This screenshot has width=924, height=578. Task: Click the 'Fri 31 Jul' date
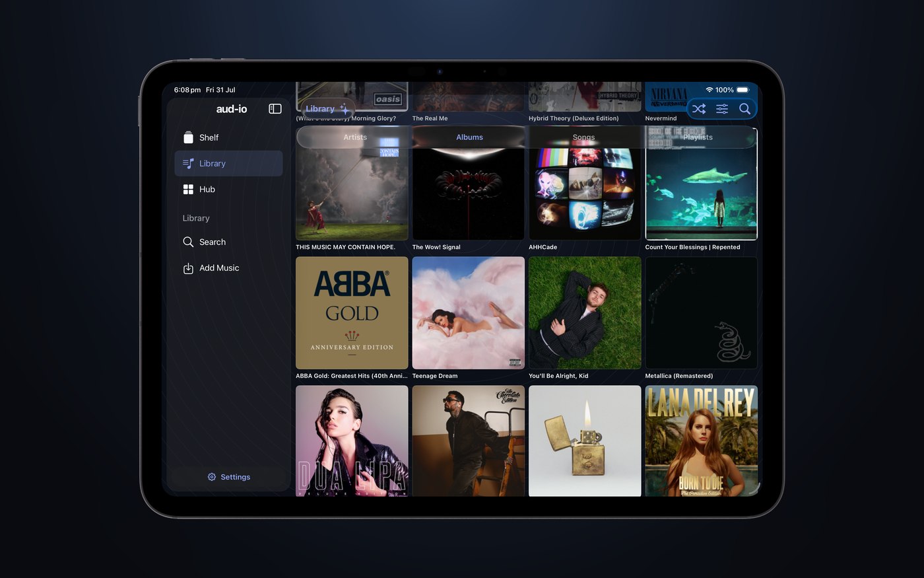(x=220, y=90)
